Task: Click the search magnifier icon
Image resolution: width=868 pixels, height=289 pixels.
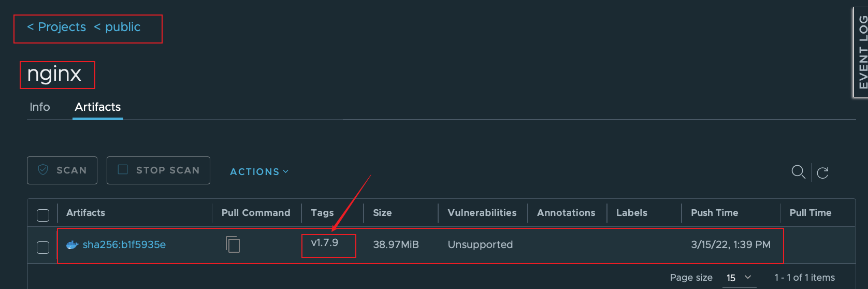Action: [798, 171]
